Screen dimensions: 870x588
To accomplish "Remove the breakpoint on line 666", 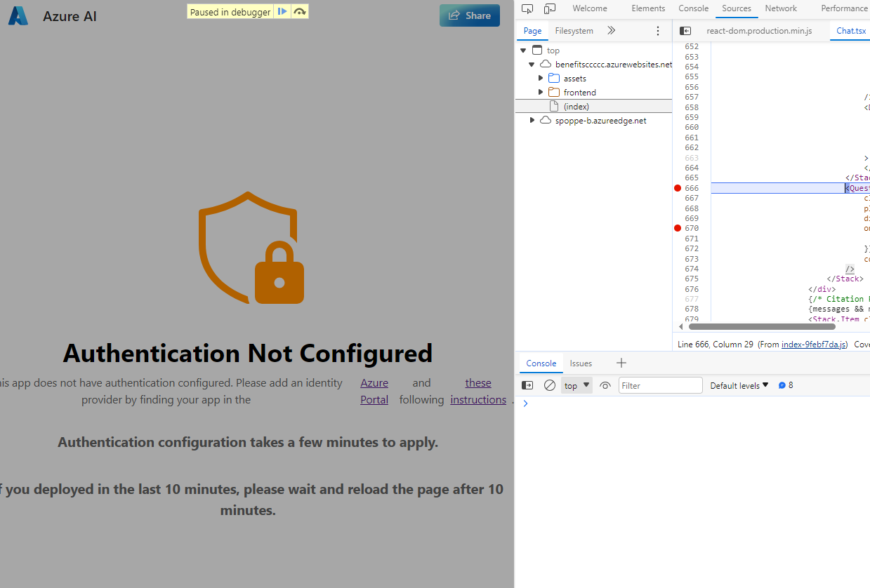I will click(x=678, y=188).
